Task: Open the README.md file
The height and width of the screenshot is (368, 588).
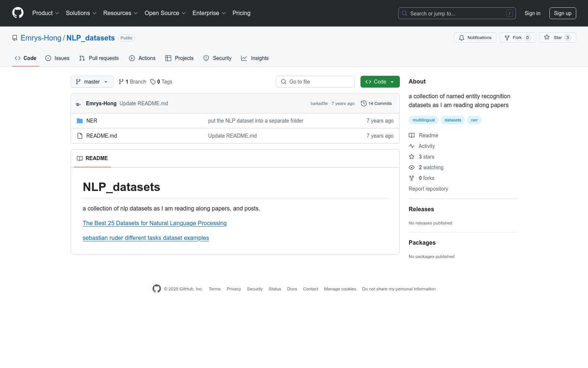Action: [x=101, y=136]
